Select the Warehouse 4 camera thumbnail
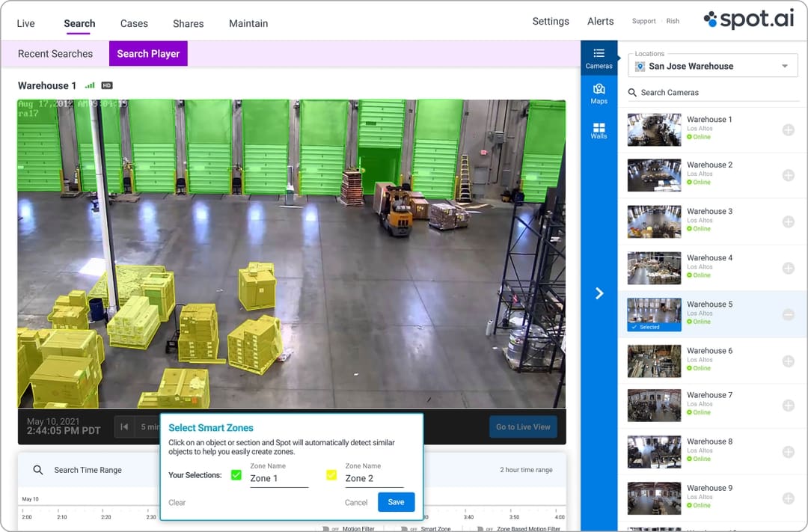The height and width of the screenshot is (532, 808). (x=653, y=267)
